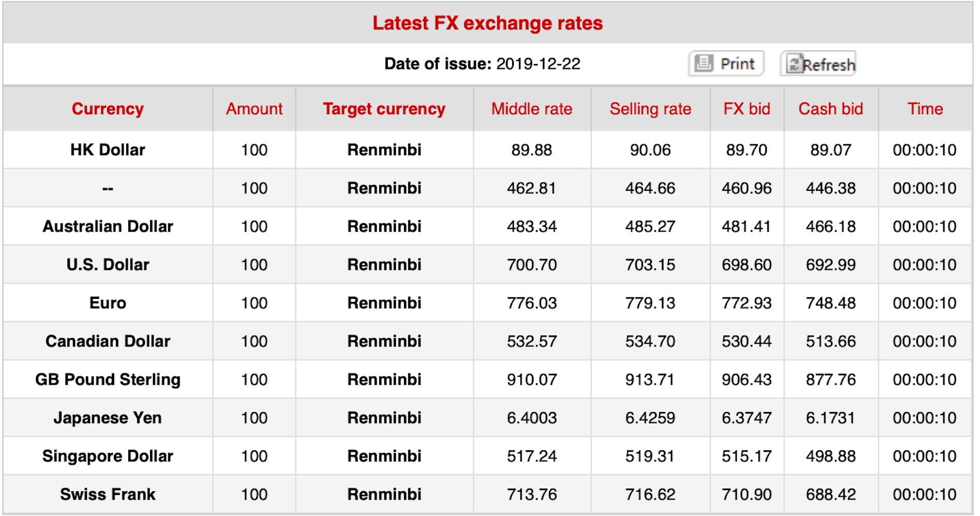Select GB Pound Sterling selling rate 913.71
The width and height of the screenshot is (980, 516).
pos(650,379)
